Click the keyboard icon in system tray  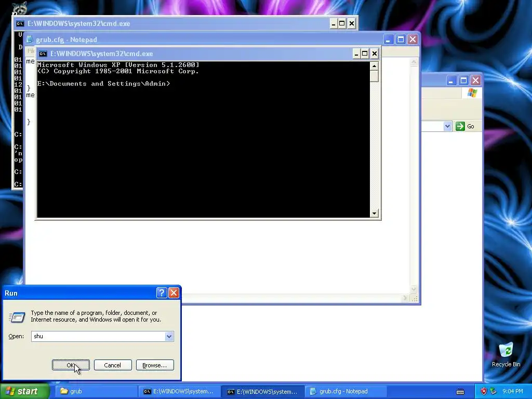[460, 392]
